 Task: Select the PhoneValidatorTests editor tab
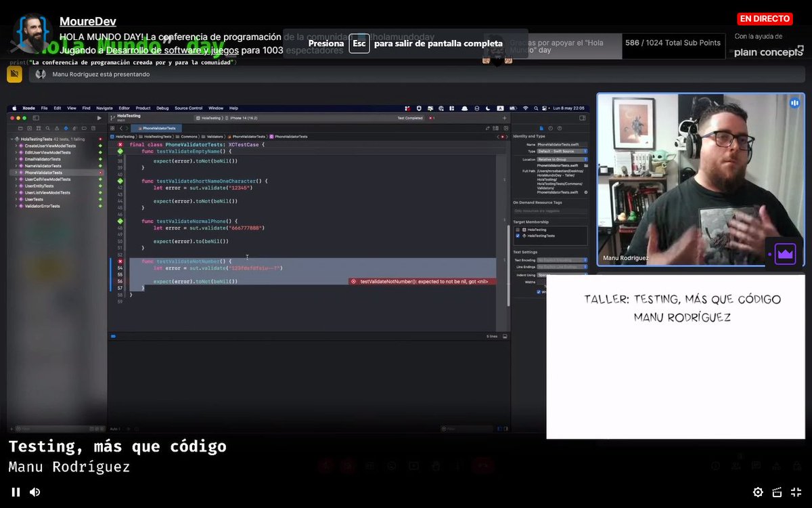pos(156,128)
